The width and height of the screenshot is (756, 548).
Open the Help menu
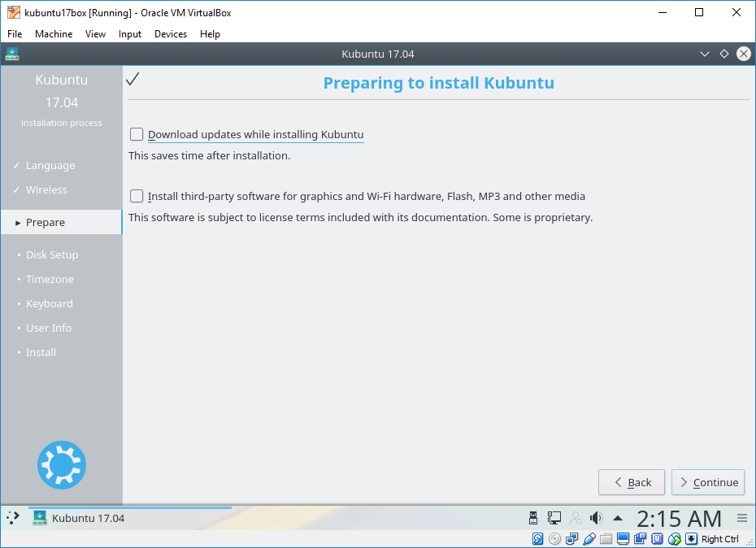[x=210, y=34]
